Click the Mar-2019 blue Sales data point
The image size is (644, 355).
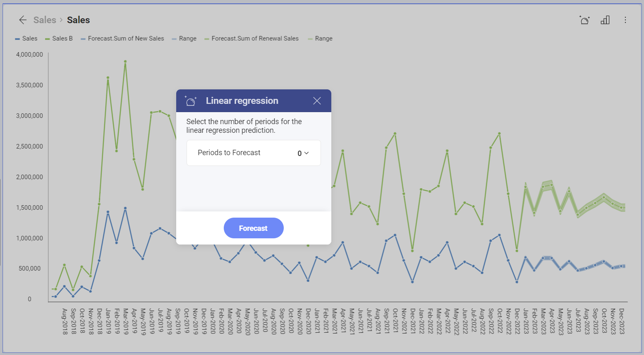pos(125,208)
